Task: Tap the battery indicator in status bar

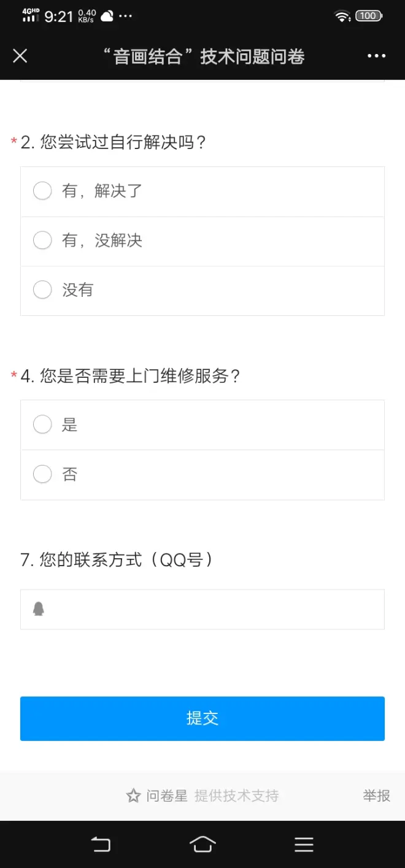Action: tap(368, 16)
